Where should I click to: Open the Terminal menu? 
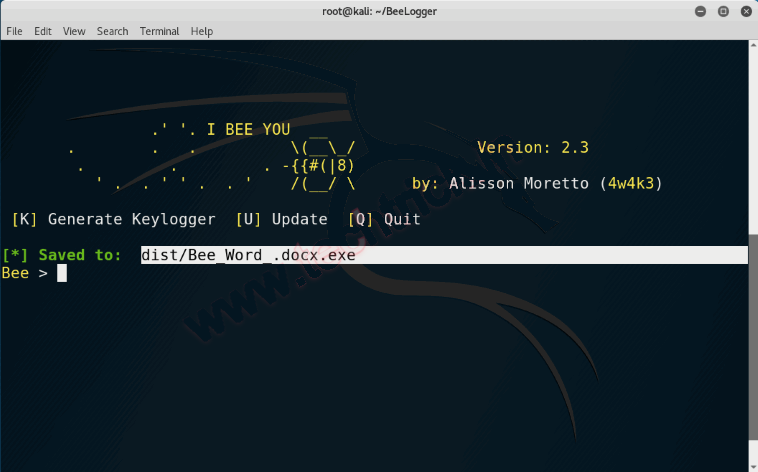click(160, 31)
